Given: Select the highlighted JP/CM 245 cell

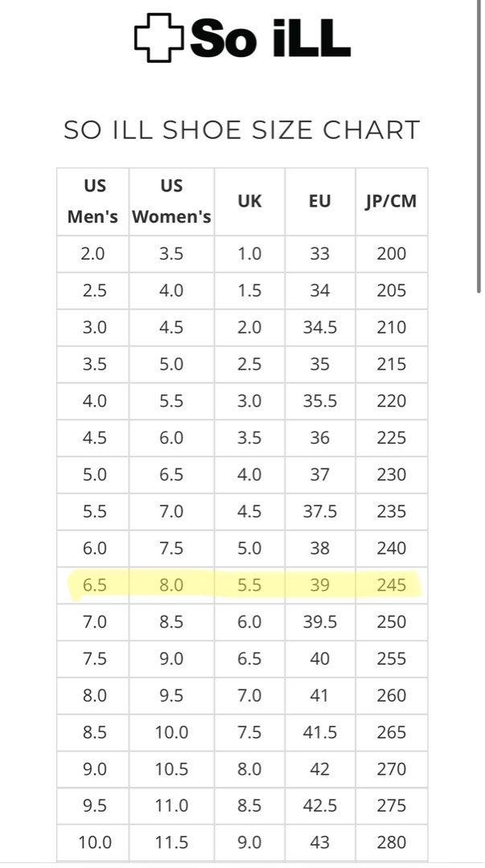Looking at the screenshot, I should 392,585.
